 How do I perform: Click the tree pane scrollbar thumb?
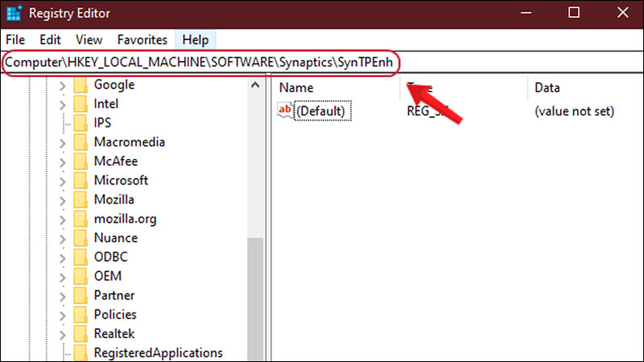pyautogui.click(x=255, y=299)
